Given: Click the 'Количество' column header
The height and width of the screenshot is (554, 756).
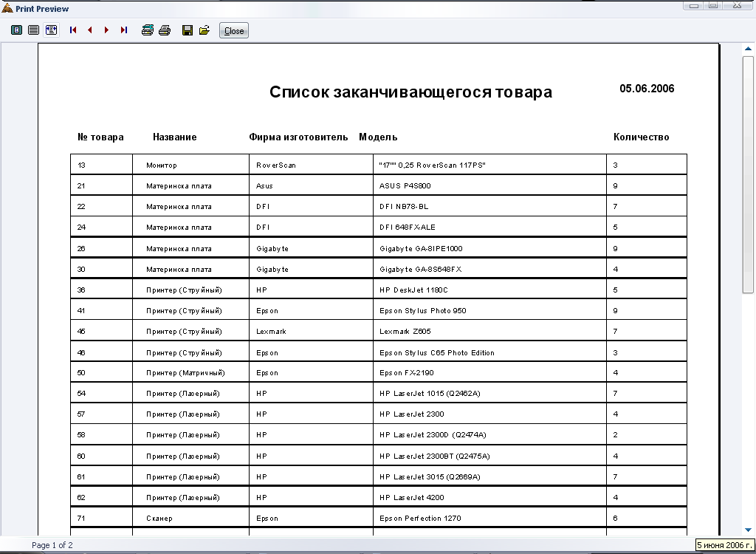Looking at the screenshot, I should 642,137.
